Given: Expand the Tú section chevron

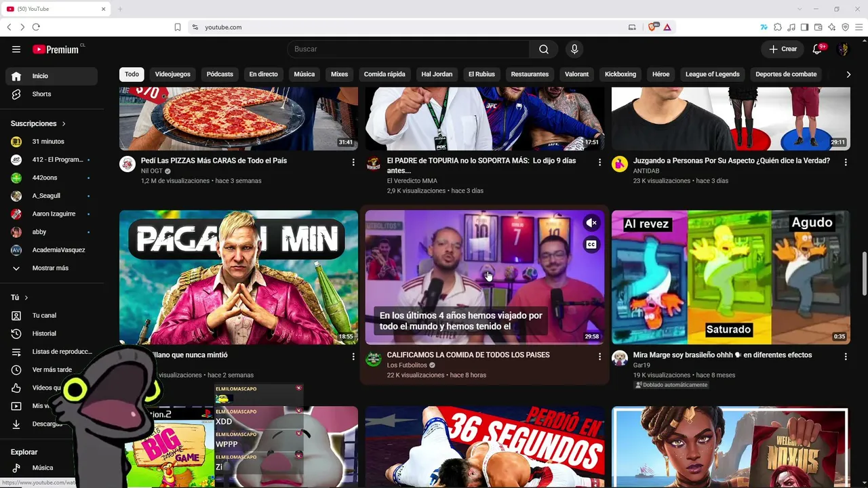Looking at the screenshot, I should click(x=26, y=298).
